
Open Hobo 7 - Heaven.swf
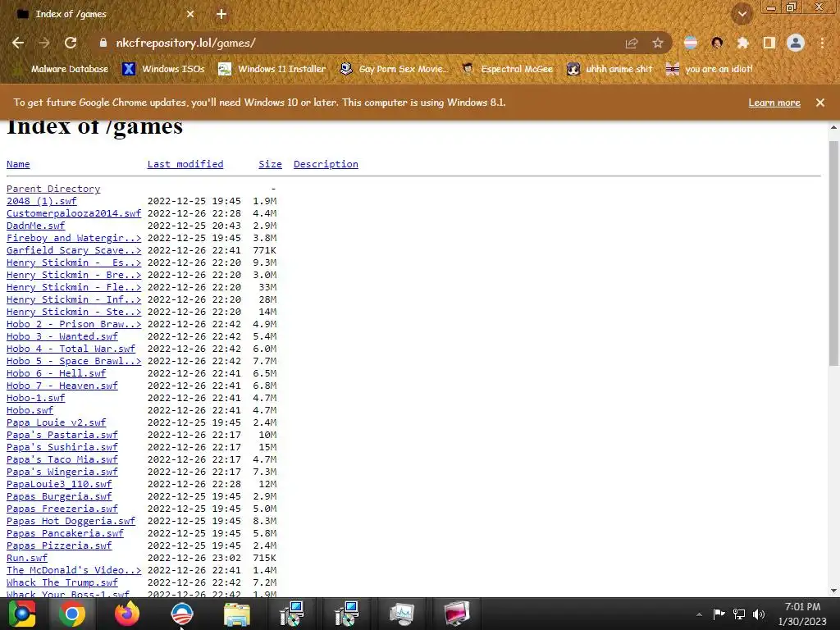pos(62,386)
